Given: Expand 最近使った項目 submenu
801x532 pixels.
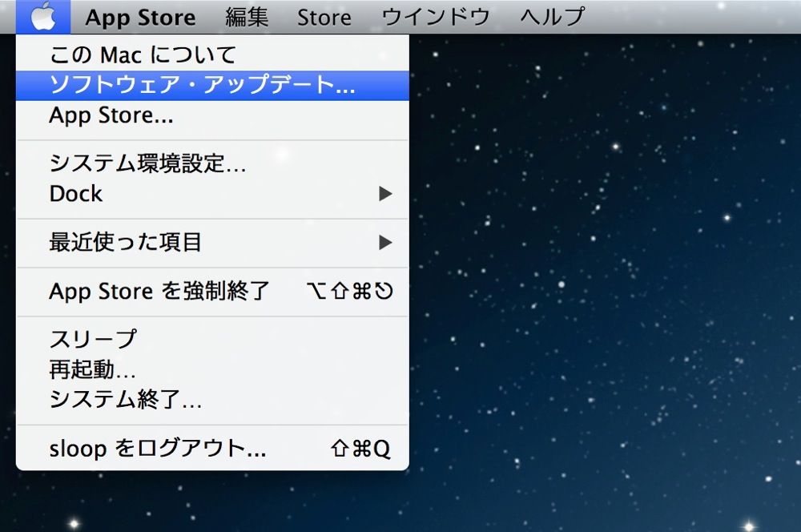Looking at the screenshot, I should click(212, 242).
